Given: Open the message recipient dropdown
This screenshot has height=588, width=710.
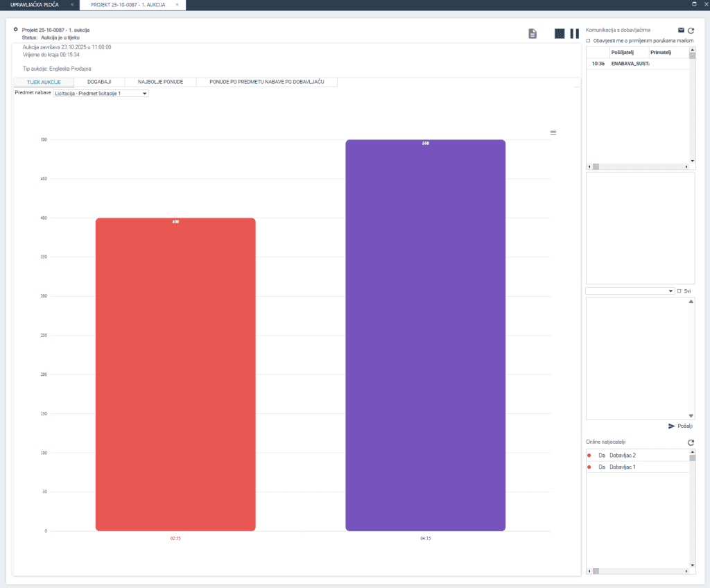Looking at the screenshot, I should coord(630,291).
